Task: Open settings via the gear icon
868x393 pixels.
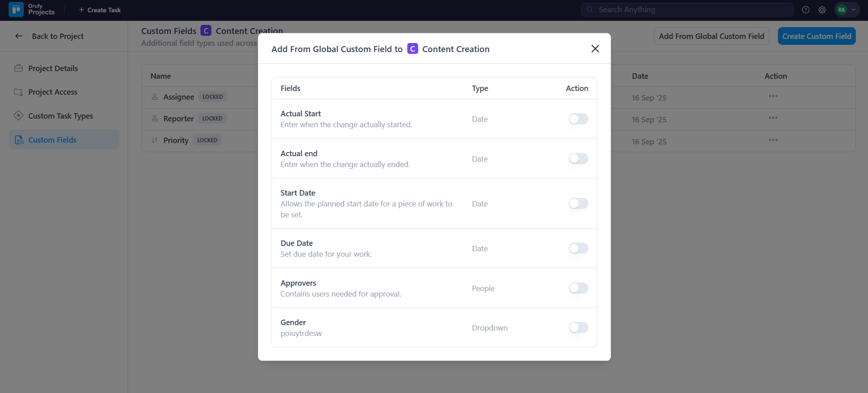Action: pos(822,10)
